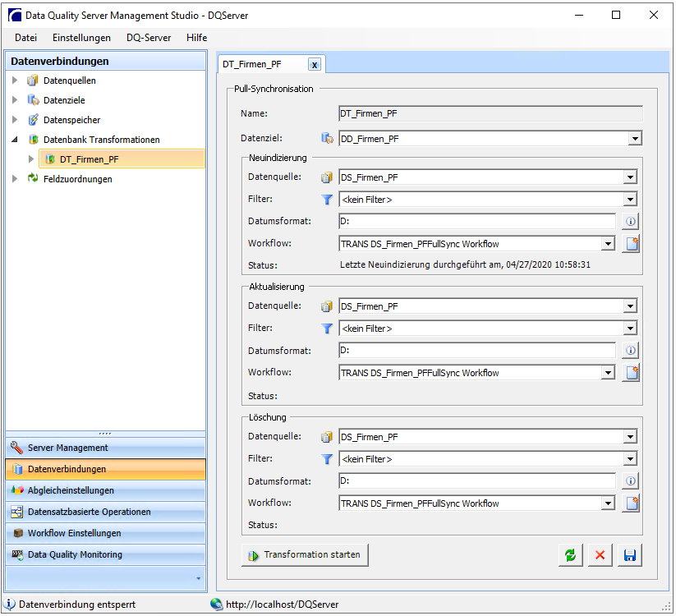Click the Datenbank Transformationen tree icon

[x=33, y=140]
